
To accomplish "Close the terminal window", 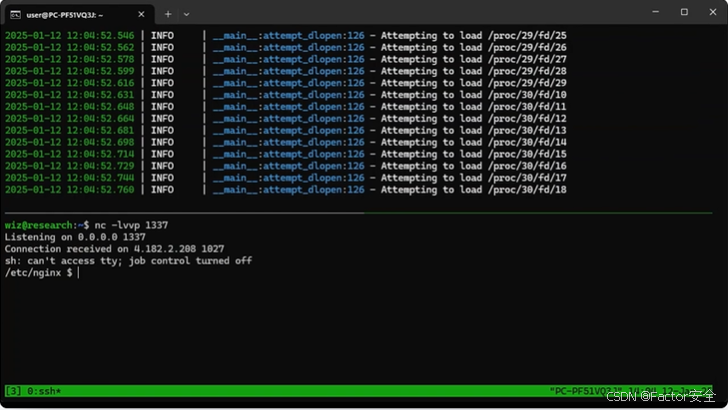I will [713, 12].
